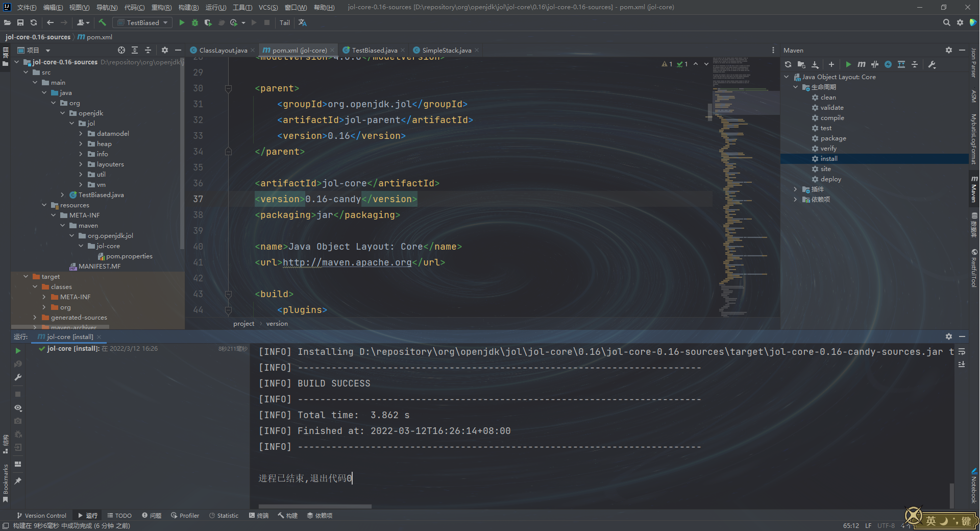Open the Profiler tool window
Viewport: 980px width, 531px height.
[185, 516]
